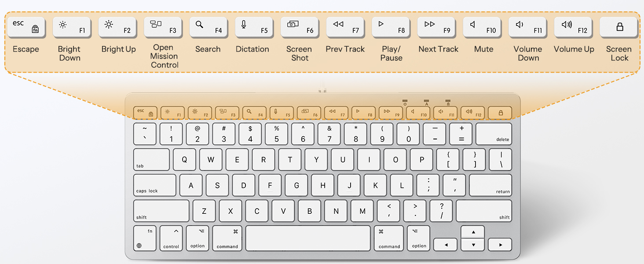The height and width of the screenshot is (264, 644).
Task: Click the enlarged F7 rewind key
Action: (345, 27)
